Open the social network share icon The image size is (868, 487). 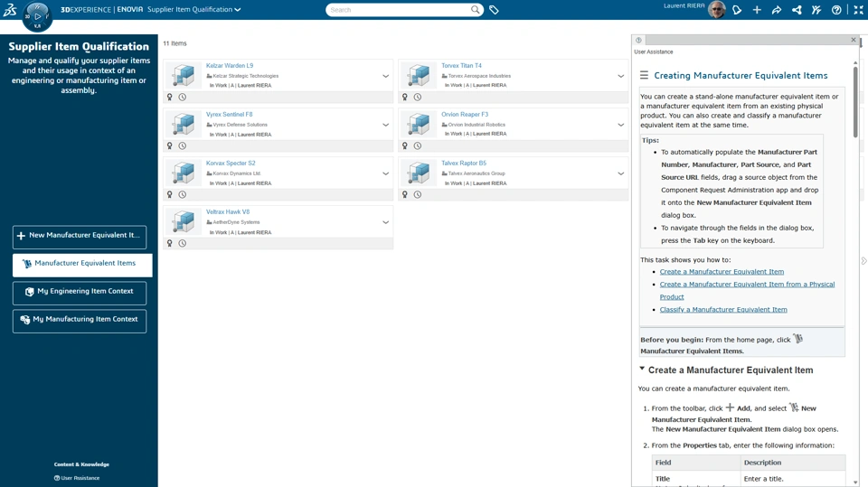pos(797,10)
